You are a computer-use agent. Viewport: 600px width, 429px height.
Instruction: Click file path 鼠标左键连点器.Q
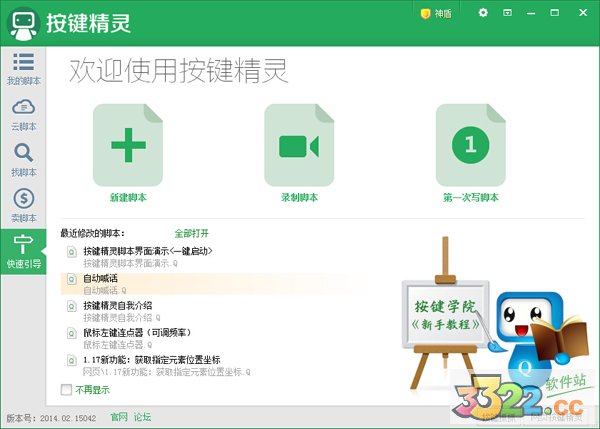117,345
